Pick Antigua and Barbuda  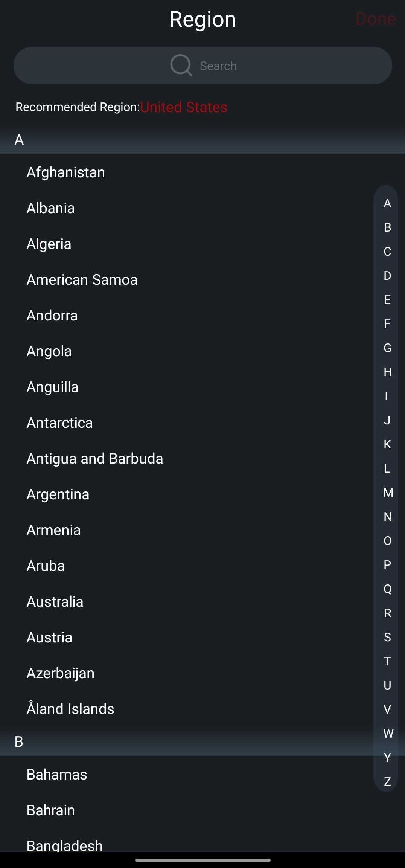point(202,459)
